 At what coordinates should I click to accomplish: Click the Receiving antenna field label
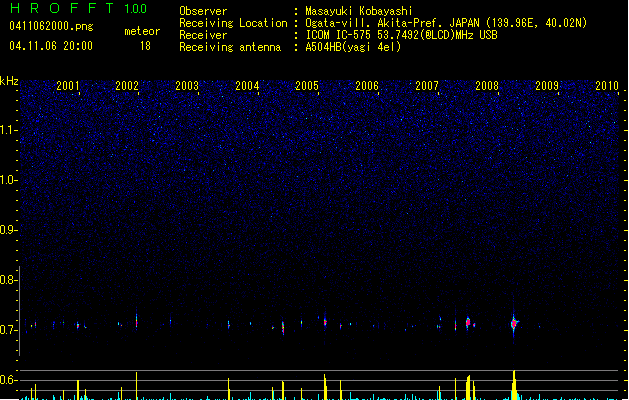[x=230, y=47]
